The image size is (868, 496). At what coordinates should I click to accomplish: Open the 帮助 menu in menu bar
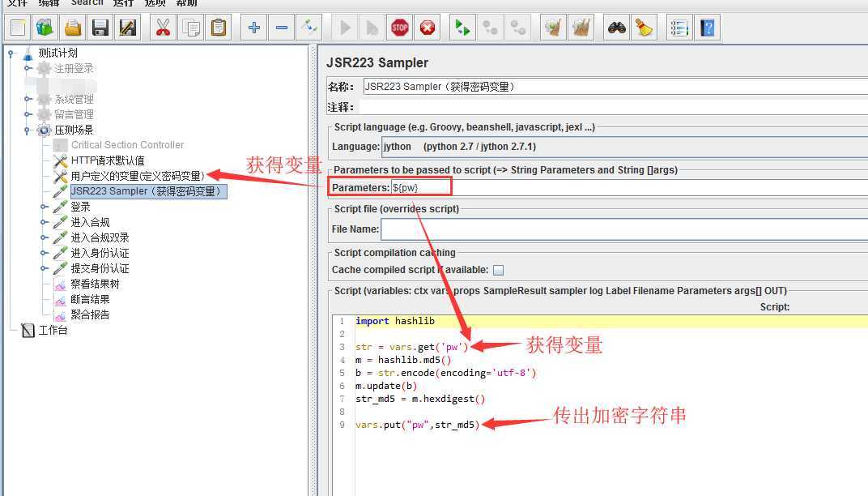point(186,2)
